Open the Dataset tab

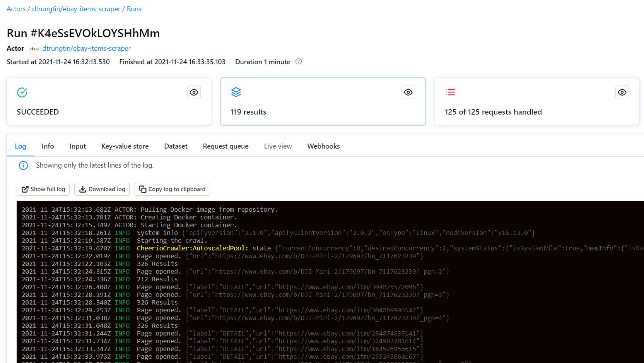coord(176,146)
